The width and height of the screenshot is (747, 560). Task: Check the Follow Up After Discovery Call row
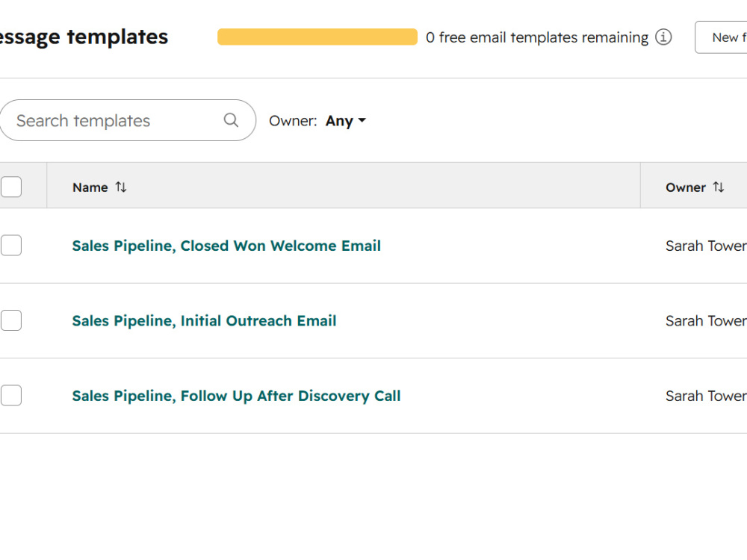click(x=11, y=395)
